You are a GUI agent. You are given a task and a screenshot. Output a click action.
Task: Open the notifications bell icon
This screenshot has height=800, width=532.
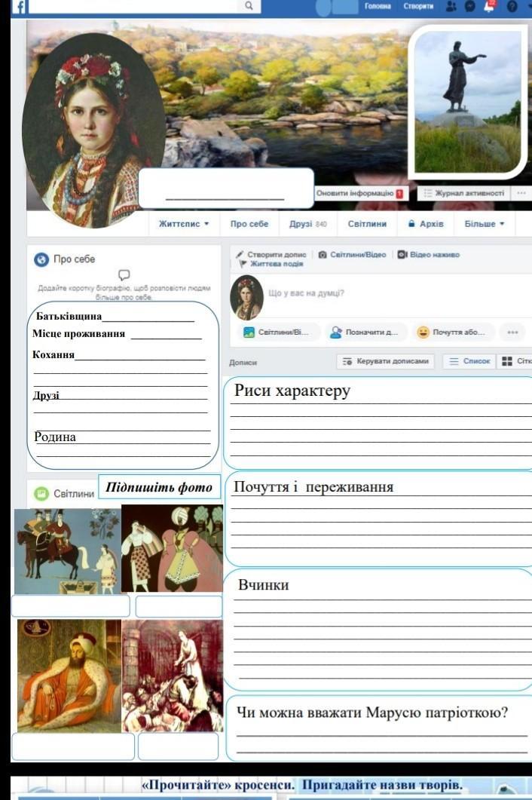(488, 6)
